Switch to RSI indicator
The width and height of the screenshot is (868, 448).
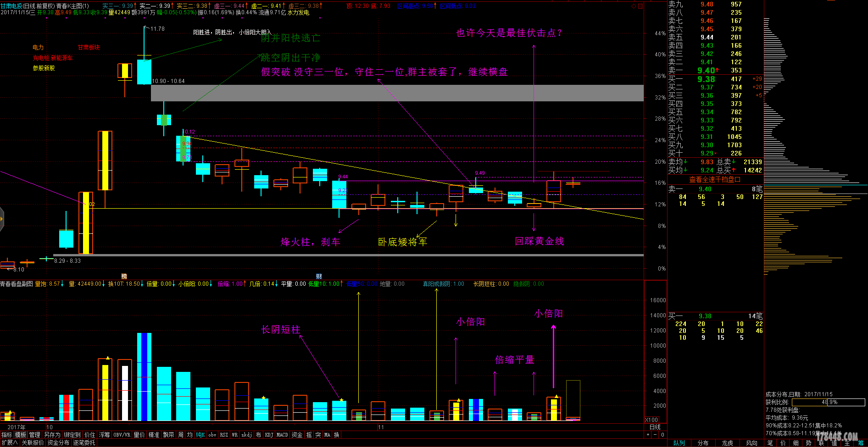pyautogui.click(x=224, y=435)
